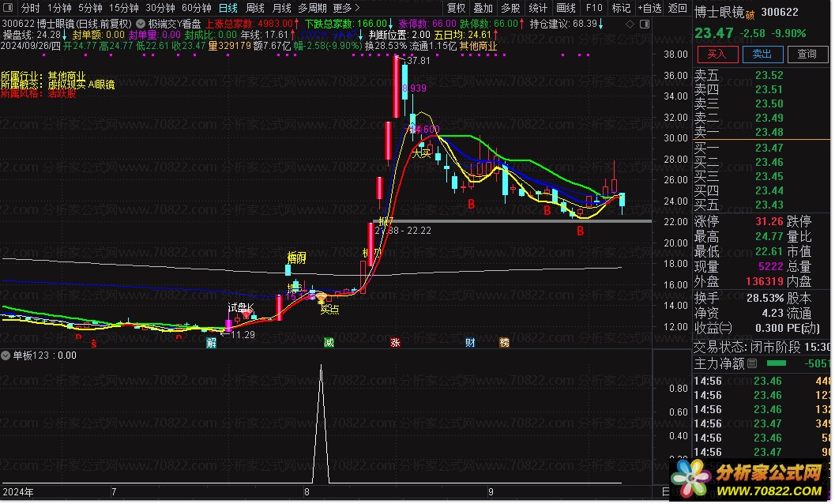Click the 持仓建议: 68.39 indicator value
835x504 pixels.
coord(566,24)
